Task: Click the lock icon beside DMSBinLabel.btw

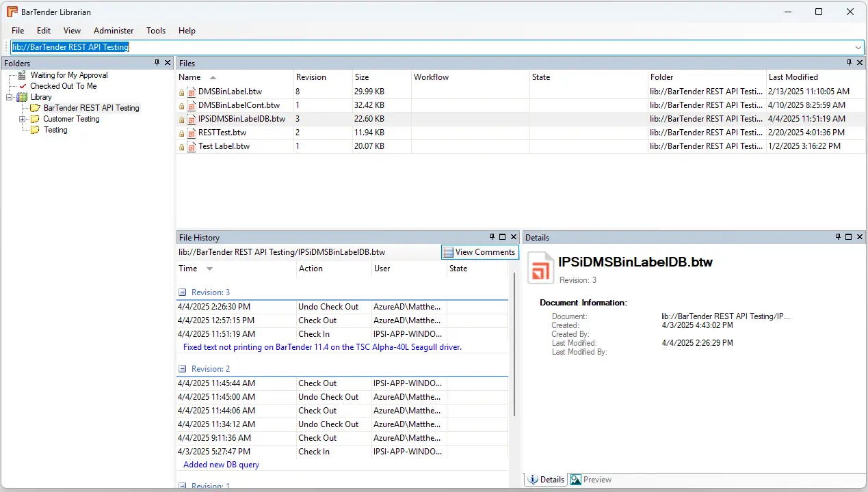Action: 182,92
